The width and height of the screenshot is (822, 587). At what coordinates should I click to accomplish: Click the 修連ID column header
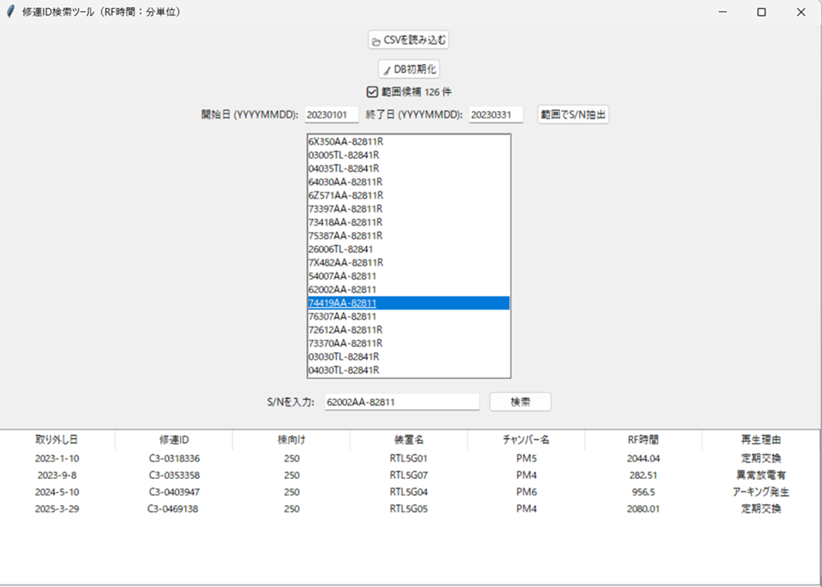[x=174, y=439]
